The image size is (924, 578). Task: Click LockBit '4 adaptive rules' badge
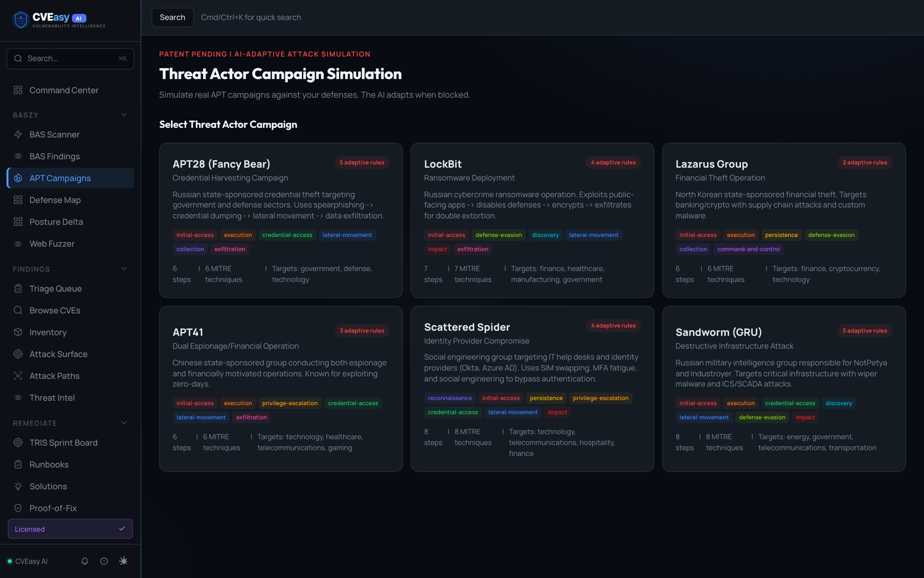pos(613,162)
